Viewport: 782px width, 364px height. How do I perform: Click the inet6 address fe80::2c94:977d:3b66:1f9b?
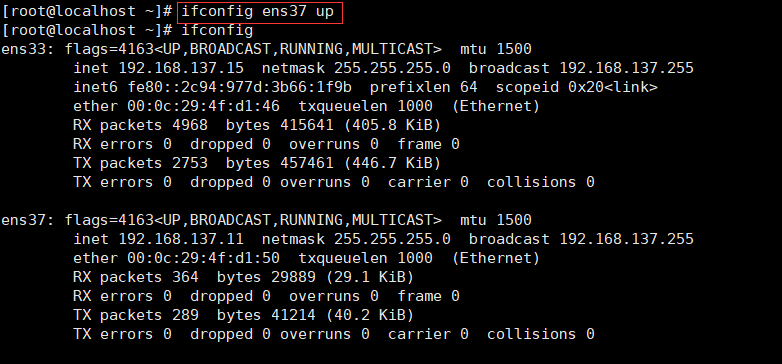click(239, 87)
